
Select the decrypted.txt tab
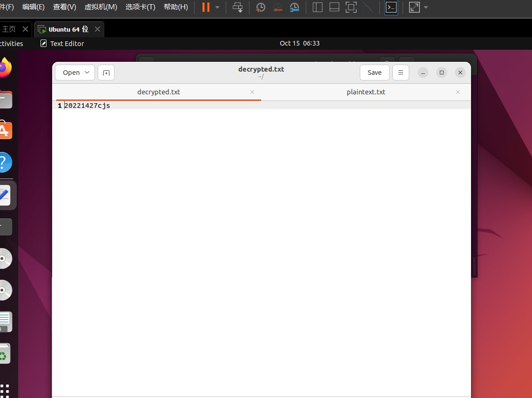158,92
